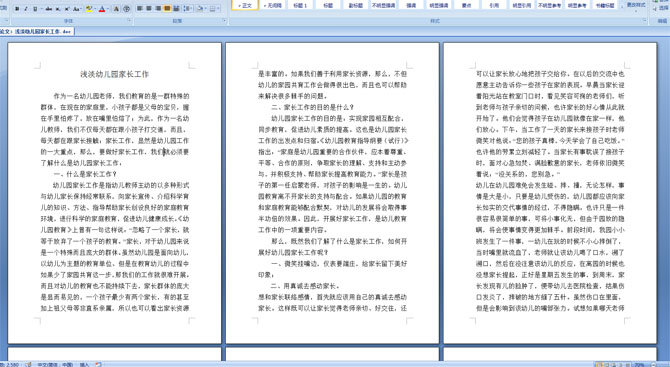Apply the 标题 1 style
The width and height of the screenshot is (670, 367).
(x=300, y=5)
